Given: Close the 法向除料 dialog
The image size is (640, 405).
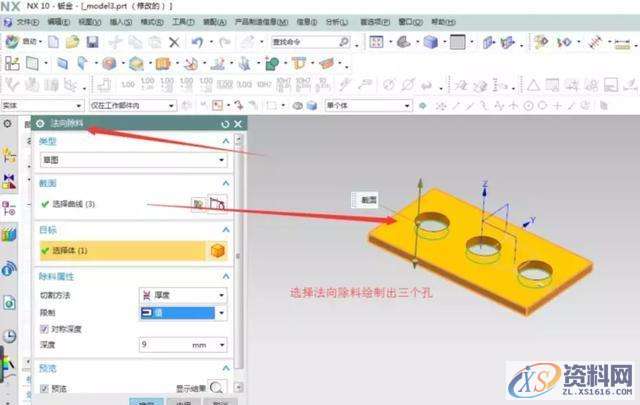Looking at the screenshot, I should [x=238, y=124].
